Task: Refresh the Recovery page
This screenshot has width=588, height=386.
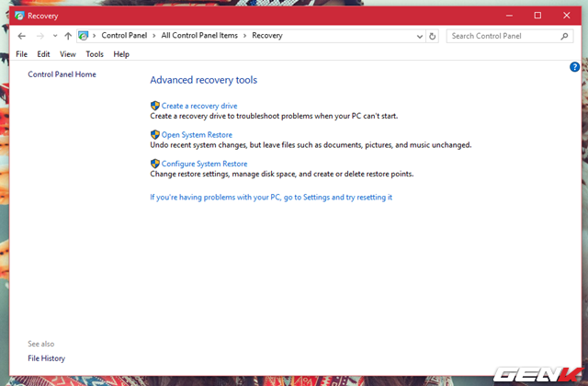Action: (x=433, y=37)
